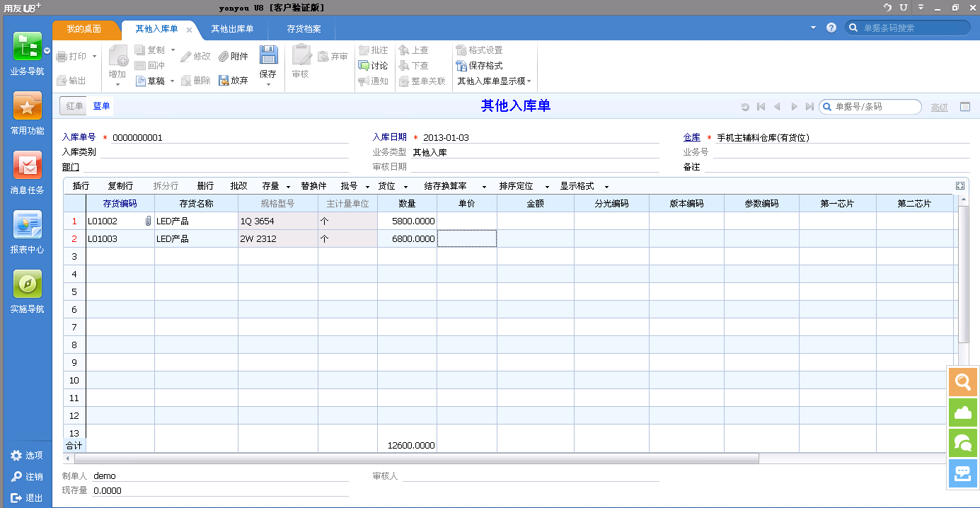Select the 审核 (Audit) icon
980x508 pixels.
pyautogui.click(x=300, y=64)
